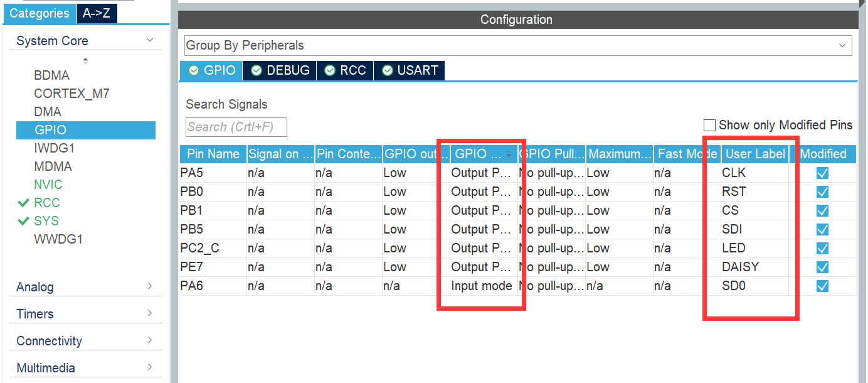Toggle Modified checkbox for PC2_C row
This screenshot has width=868, height=383.
tap(822, 249)
